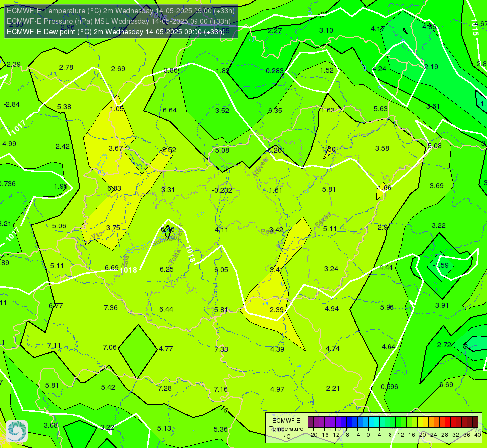Click the dew point value 3.91

point(442,305)
